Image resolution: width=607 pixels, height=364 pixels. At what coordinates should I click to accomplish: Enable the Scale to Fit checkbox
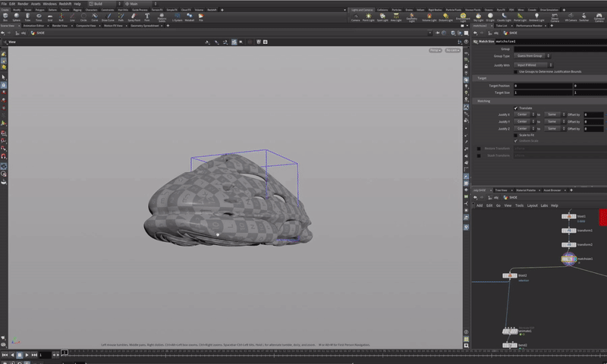pos(516,135)
